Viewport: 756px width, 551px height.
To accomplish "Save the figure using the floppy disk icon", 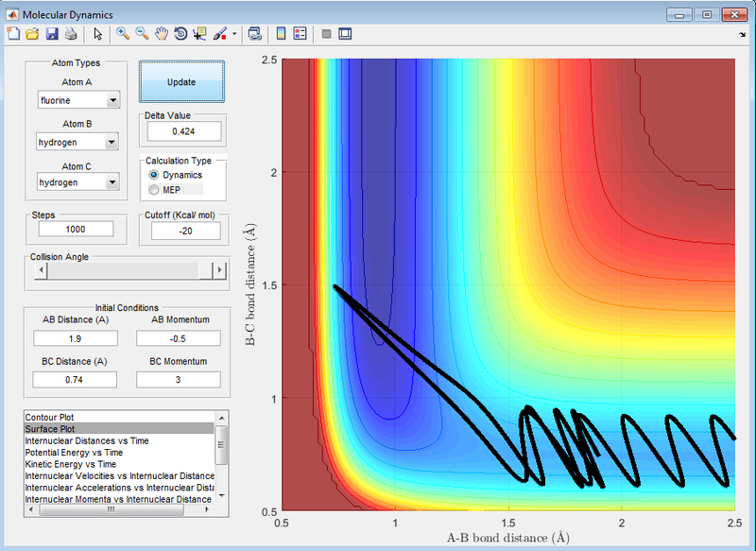I will 52,34.
